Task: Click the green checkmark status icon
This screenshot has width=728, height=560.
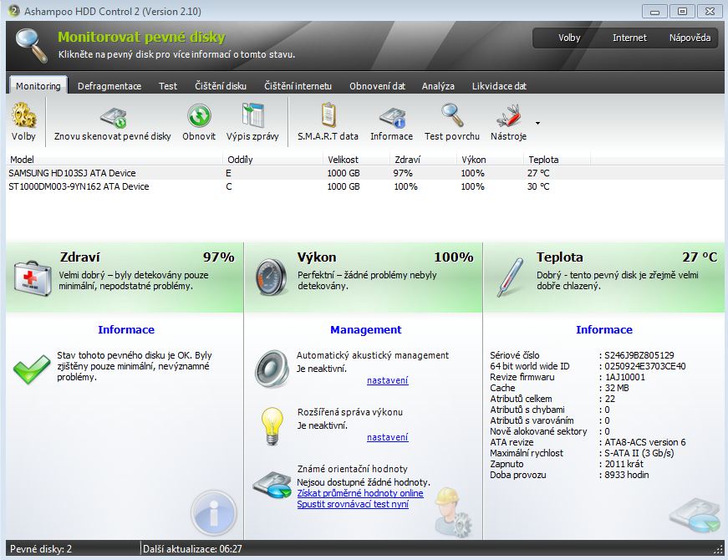Action: [x=32, y=369]
